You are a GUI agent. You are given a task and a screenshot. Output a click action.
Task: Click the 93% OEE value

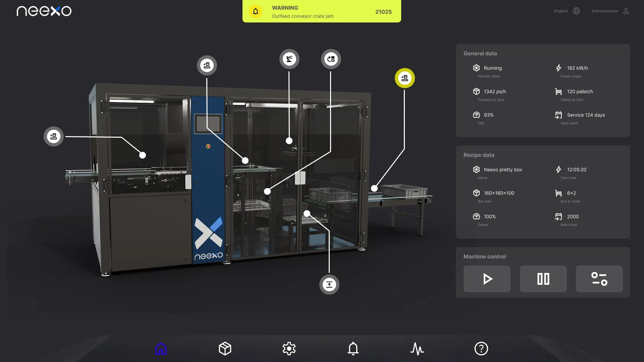coord(488,115)
